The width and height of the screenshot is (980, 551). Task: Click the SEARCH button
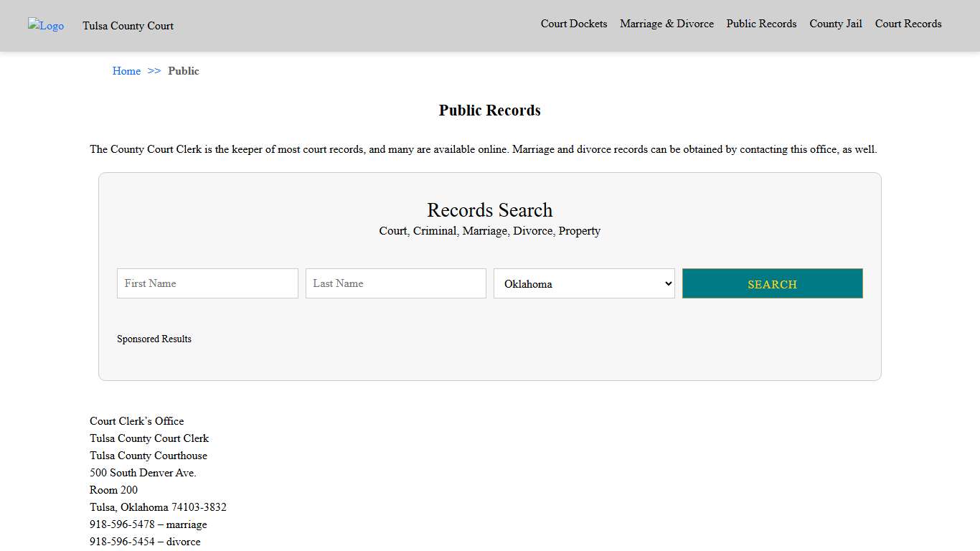(772, 283)
